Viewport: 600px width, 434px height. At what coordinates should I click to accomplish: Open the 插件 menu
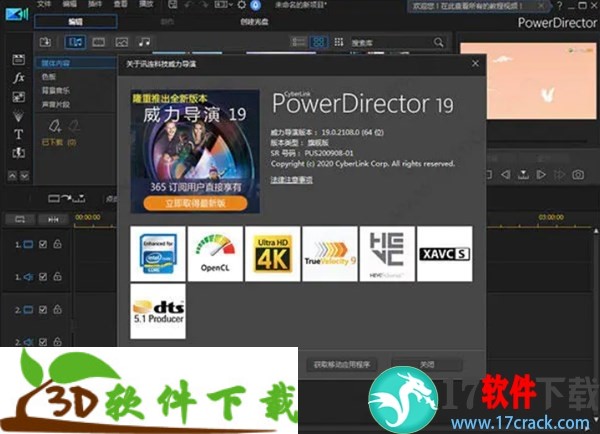[x=95, y=4]
